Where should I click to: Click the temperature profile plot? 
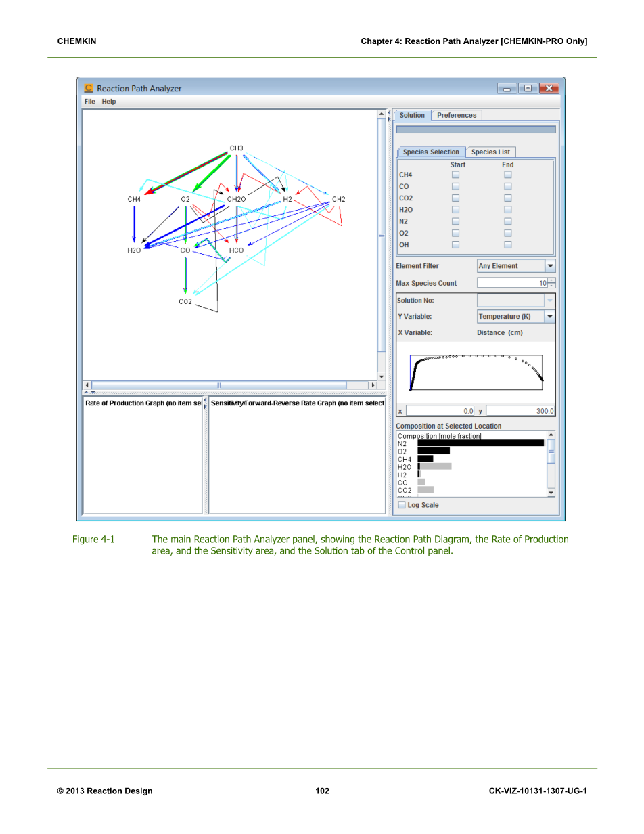point(476,372)
